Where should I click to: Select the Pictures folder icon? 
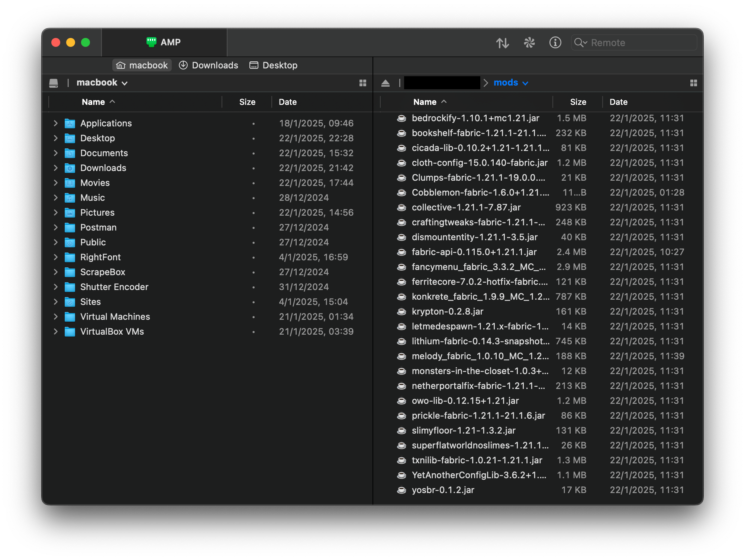point(70,213)
